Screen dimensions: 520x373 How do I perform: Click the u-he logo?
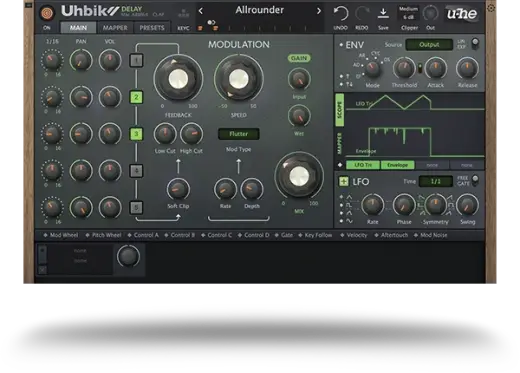462,13
